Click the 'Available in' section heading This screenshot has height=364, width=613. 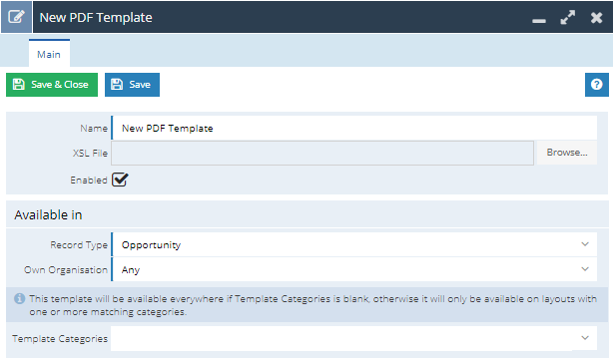coord(48,214)
